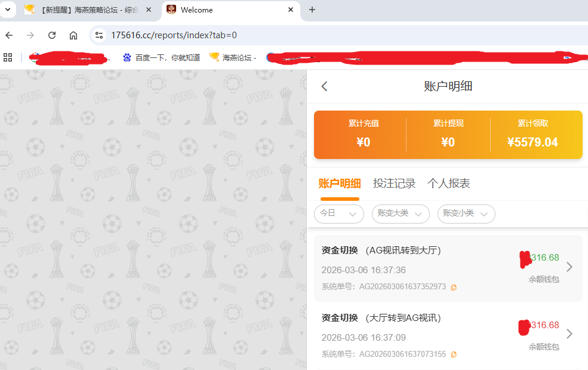This screenshot has width=588, height=370.
Task: Click the browser home icon
Action: pos(73,35)
